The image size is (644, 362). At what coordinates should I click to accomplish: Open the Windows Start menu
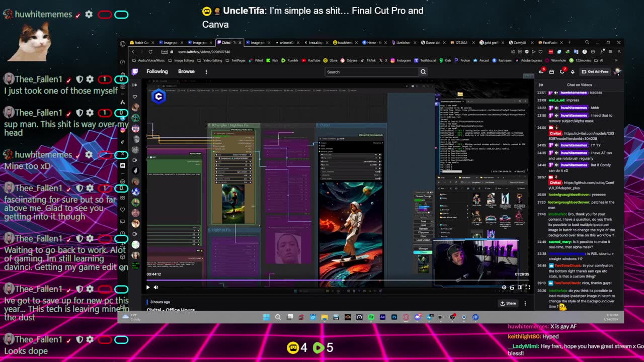click(x=266, y=317)
